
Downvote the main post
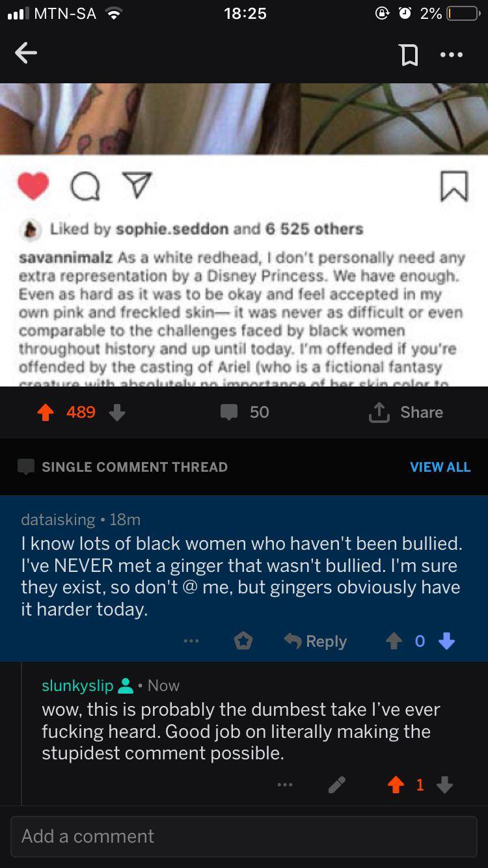pos(117,412)
